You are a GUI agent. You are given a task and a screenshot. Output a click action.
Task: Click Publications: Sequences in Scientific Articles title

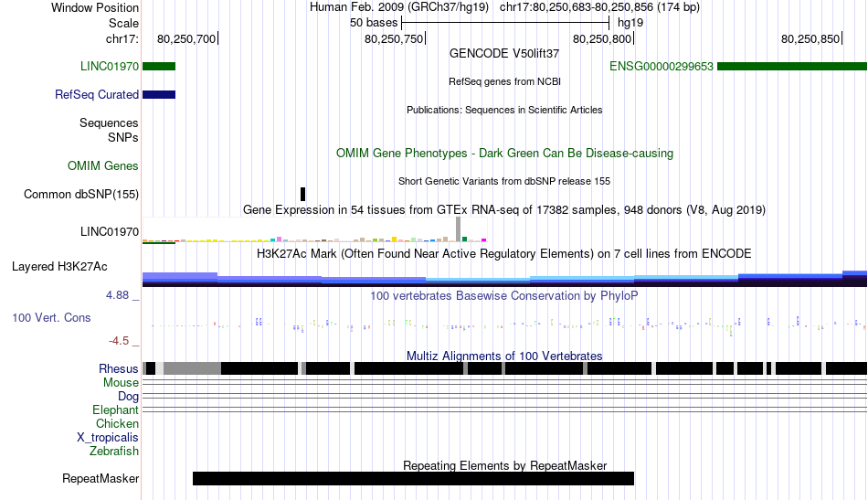tap(504, 110)
